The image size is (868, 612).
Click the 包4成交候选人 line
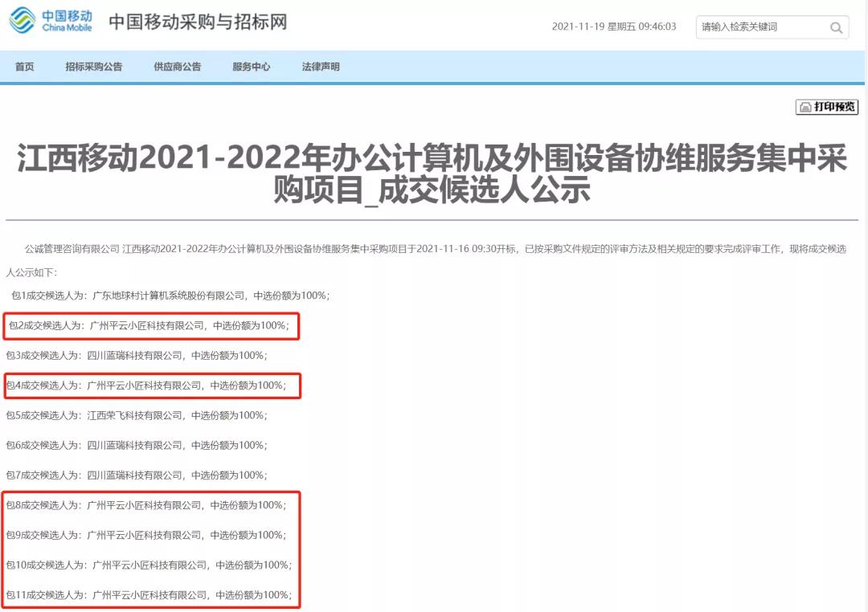146,386
